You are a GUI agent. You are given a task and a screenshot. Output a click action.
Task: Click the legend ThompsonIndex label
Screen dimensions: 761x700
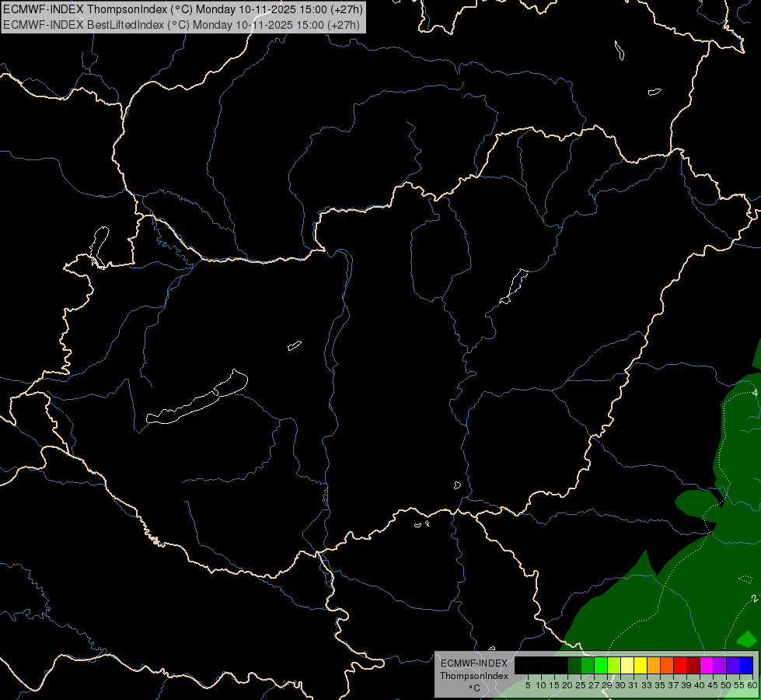[474, 676]
